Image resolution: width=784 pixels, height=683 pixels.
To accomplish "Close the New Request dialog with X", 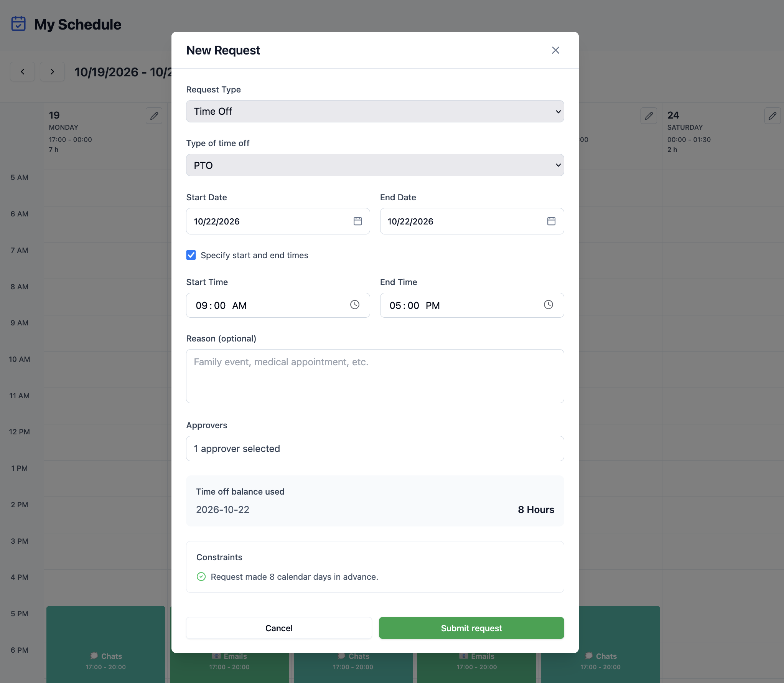I will click(555, 50).
